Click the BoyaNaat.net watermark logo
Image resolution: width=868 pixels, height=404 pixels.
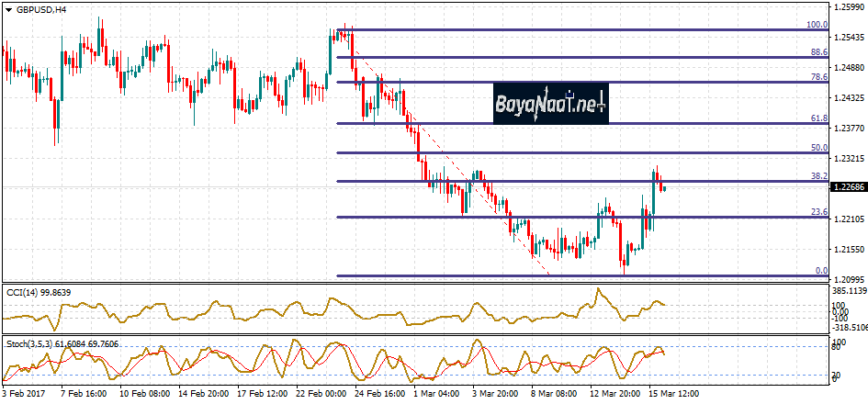point(550,101)
